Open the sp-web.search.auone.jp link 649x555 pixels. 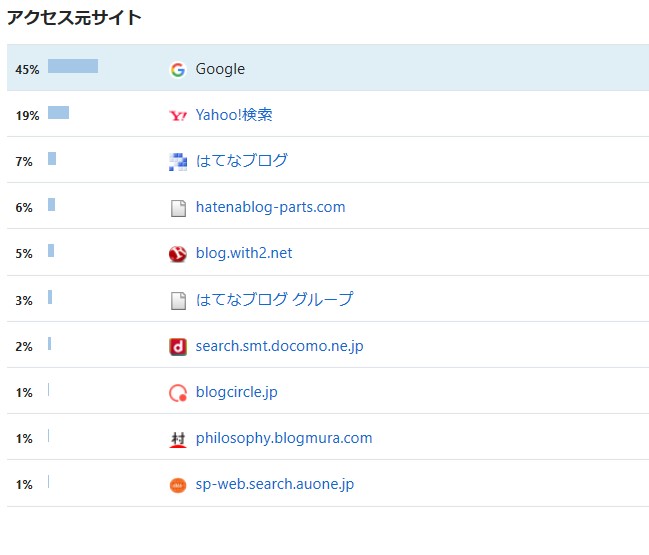[x=275, y=485]
